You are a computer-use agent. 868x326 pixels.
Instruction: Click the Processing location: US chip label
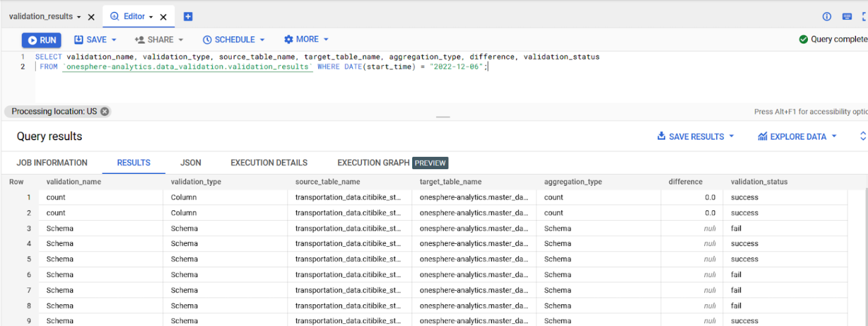point(54,111)
